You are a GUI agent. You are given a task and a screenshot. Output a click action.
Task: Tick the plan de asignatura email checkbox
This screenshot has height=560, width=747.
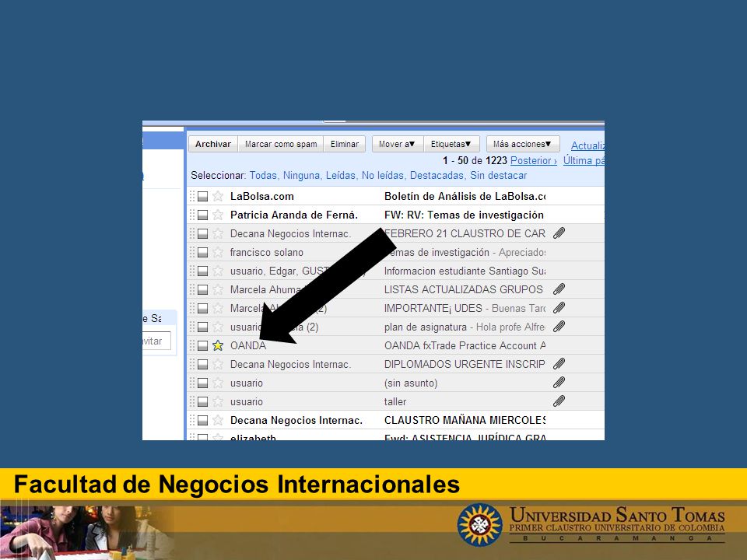tap(202, 327)
